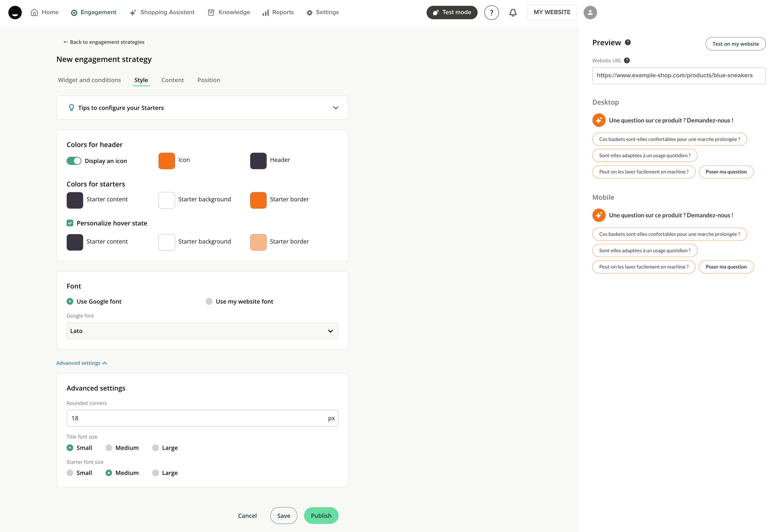Switch to the Content tab
Viewport: 778px width, 532px height.
coord(172,80)
